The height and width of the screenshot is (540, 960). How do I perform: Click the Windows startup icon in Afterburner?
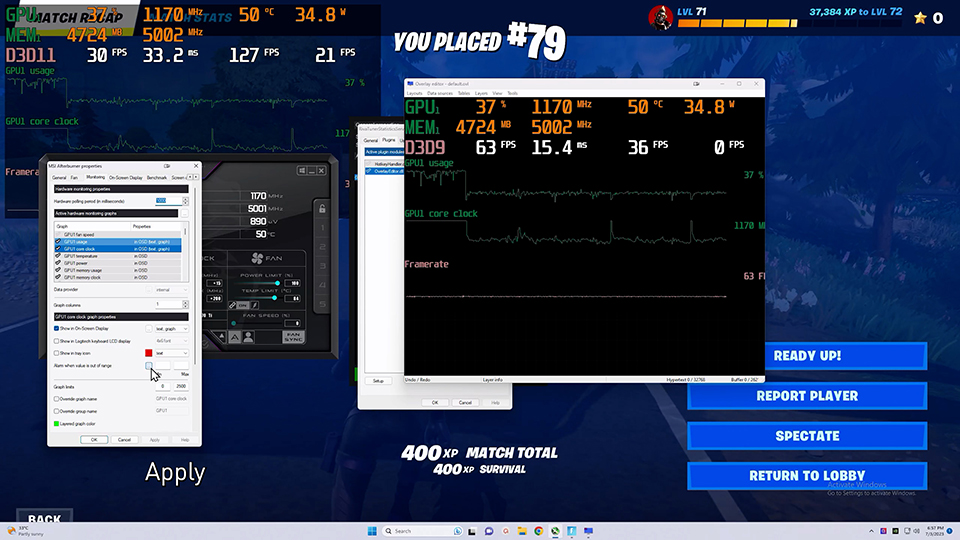[302, 170]
